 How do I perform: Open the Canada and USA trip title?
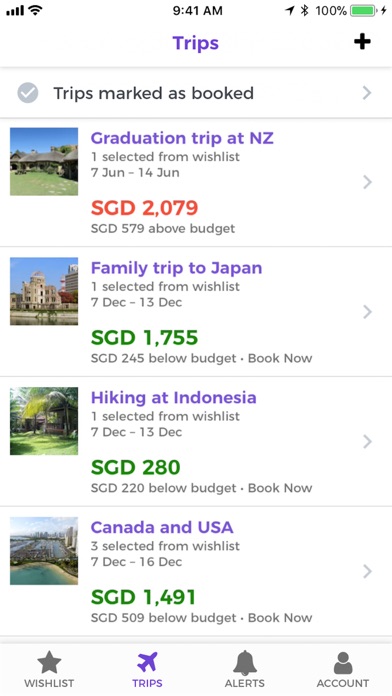[x=162, y=527]
